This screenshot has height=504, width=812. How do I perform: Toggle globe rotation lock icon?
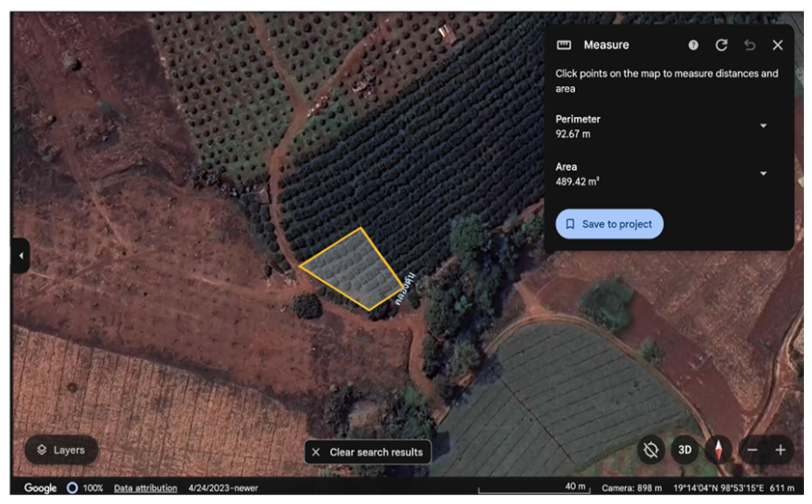pos(650,450)
